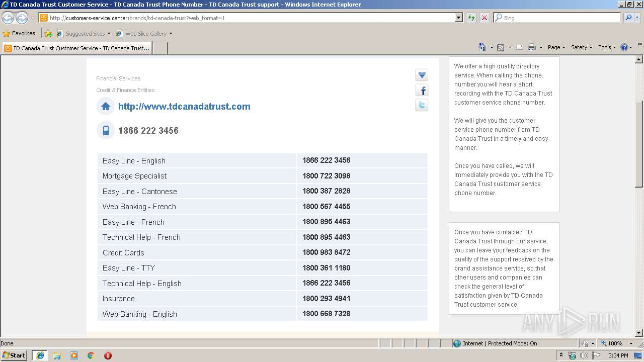
Task: Expand the address bar history dropdown
Action: (x=458, y=18)
